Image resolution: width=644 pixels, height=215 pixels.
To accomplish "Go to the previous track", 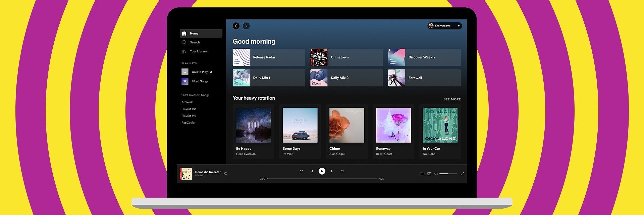I will [x=312, y=171].
